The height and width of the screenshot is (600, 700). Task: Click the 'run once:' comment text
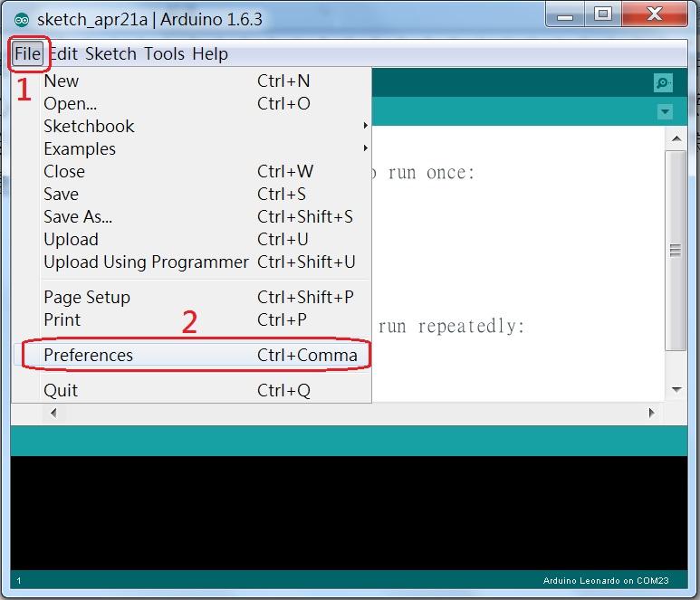pyautogui.click(x=431, y=173)
